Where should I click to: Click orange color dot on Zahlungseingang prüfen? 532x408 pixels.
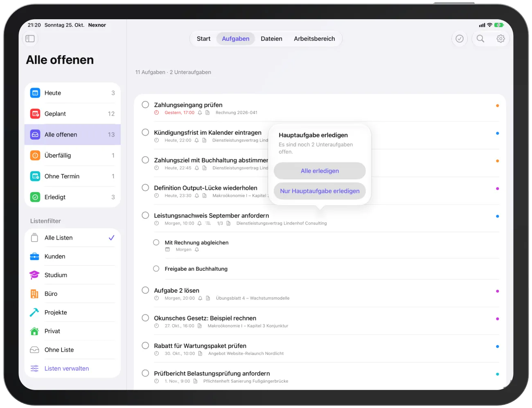497,105
